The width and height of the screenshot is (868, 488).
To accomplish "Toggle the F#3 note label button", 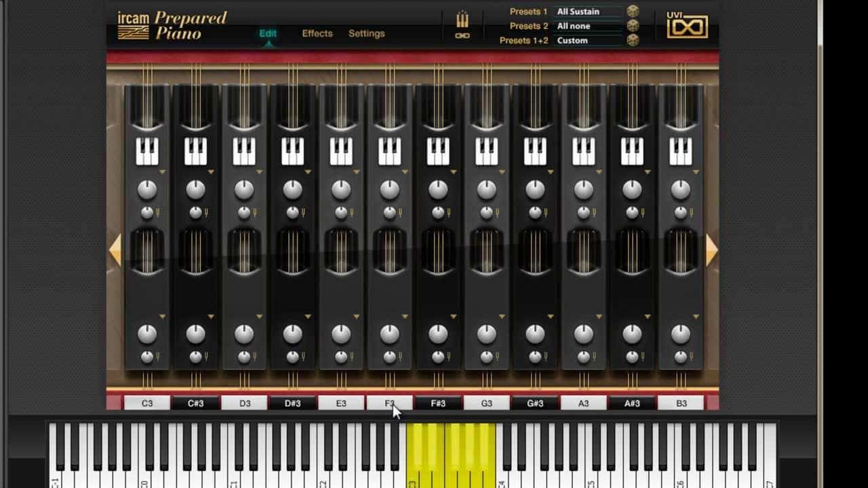I will tap(438, 403).
